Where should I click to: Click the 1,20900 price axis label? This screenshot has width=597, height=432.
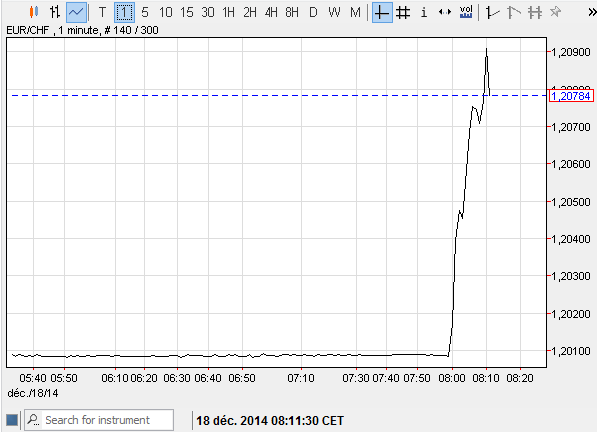tap(571, 52)
